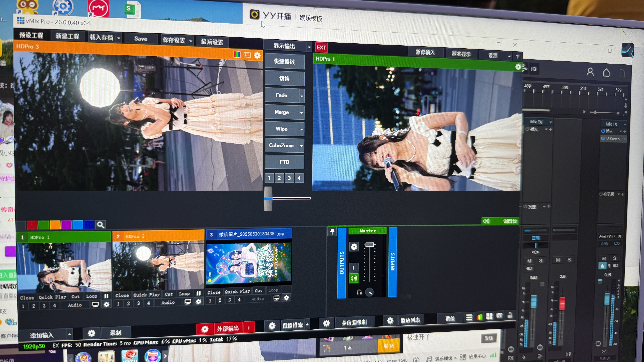Open the CubeZoom transition dropdown arrow

coord(301,146)
